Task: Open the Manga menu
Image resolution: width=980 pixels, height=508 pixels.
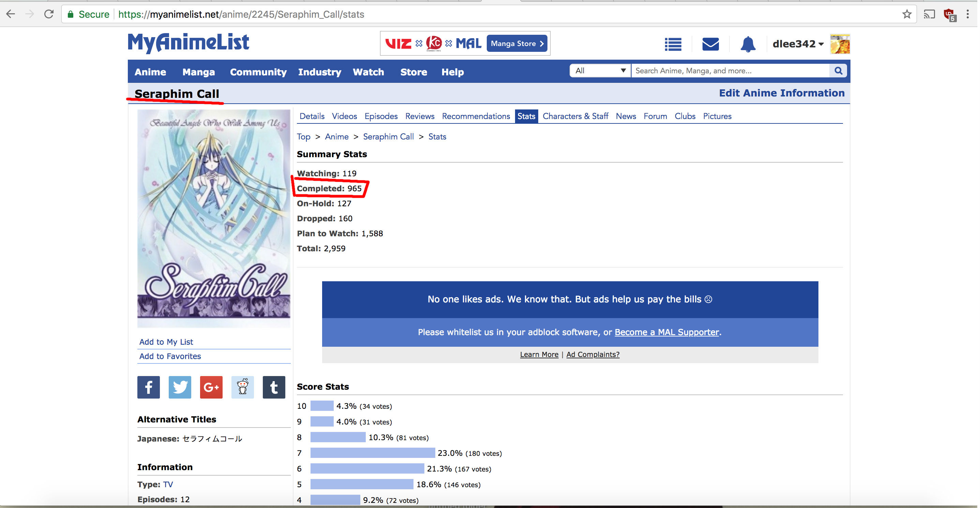Action: 199,72
